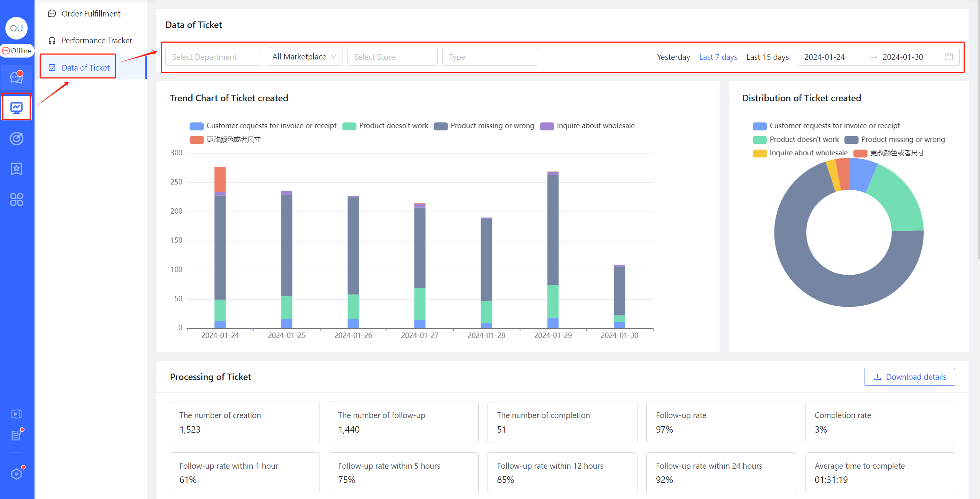Toggle distribution legend Inquire about wholesale
Screen dimensions: 980x499
(800, 153)
